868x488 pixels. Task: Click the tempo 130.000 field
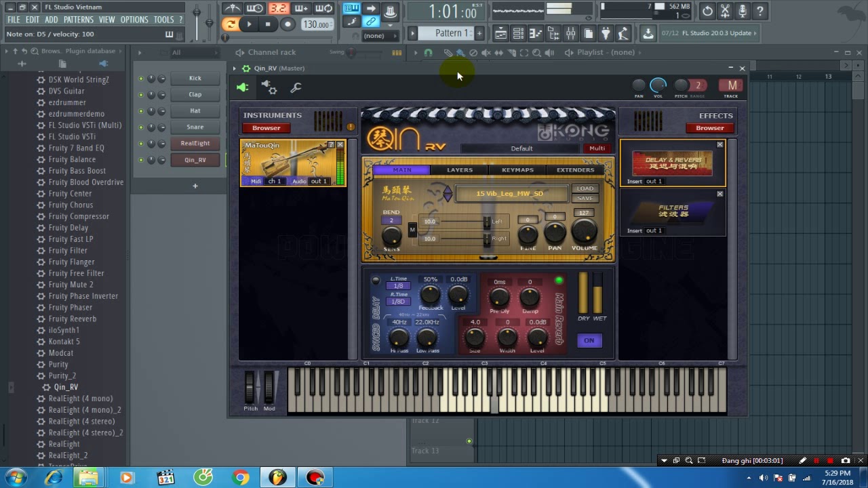point(316,24)
